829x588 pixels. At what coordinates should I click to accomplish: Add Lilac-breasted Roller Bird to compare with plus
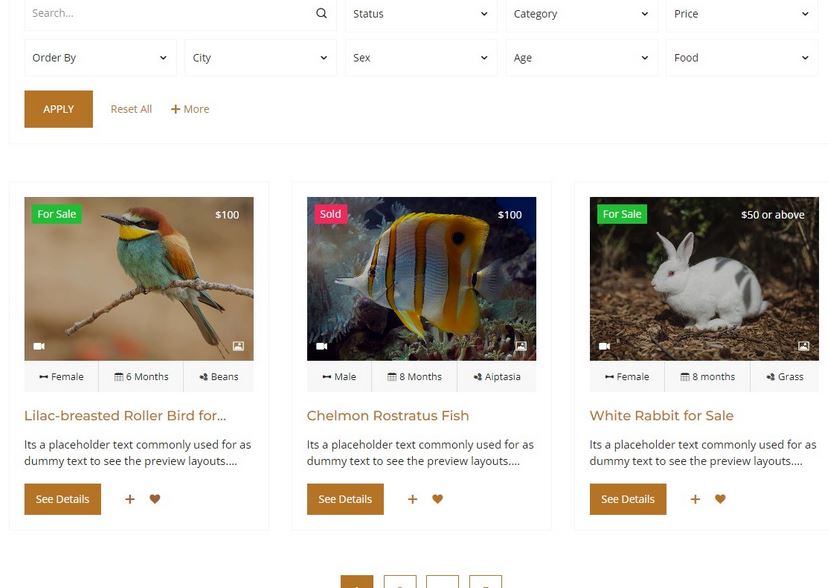click(x=130, y=499)
